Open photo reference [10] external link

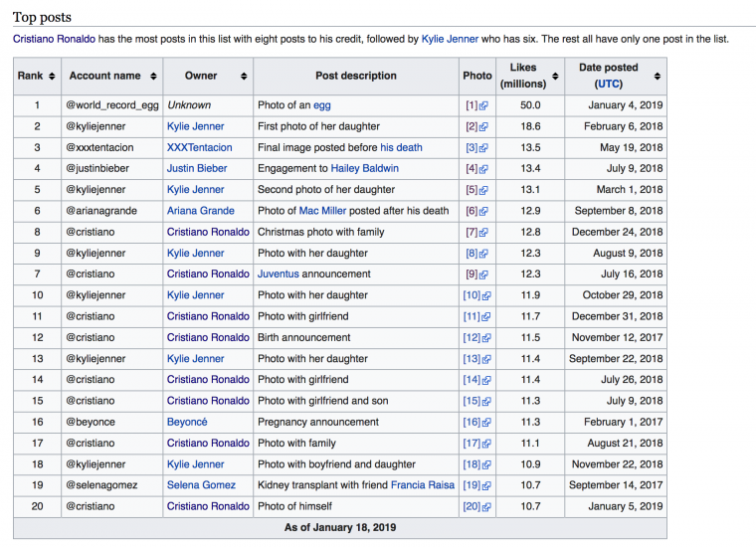click(476, 295)
